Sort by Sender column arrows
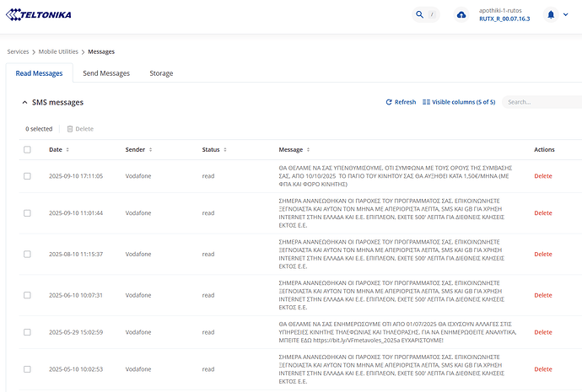The image size is (582, 392). click(150, 150)
